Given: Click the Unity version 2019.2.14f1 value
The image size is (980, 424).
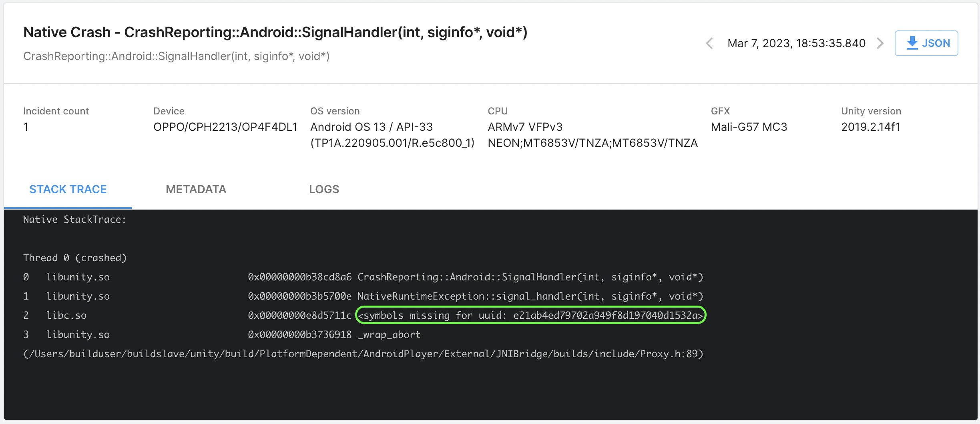Looking at the screenshot, I should tap(871, 127).
